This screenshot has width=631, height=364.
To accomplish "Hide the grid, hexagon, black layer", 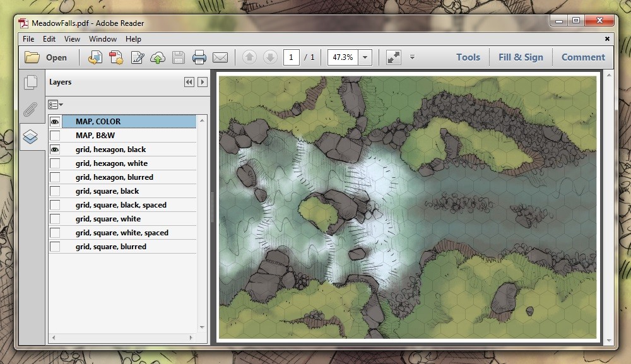I will pyautogui.click(x=55, y=150).
